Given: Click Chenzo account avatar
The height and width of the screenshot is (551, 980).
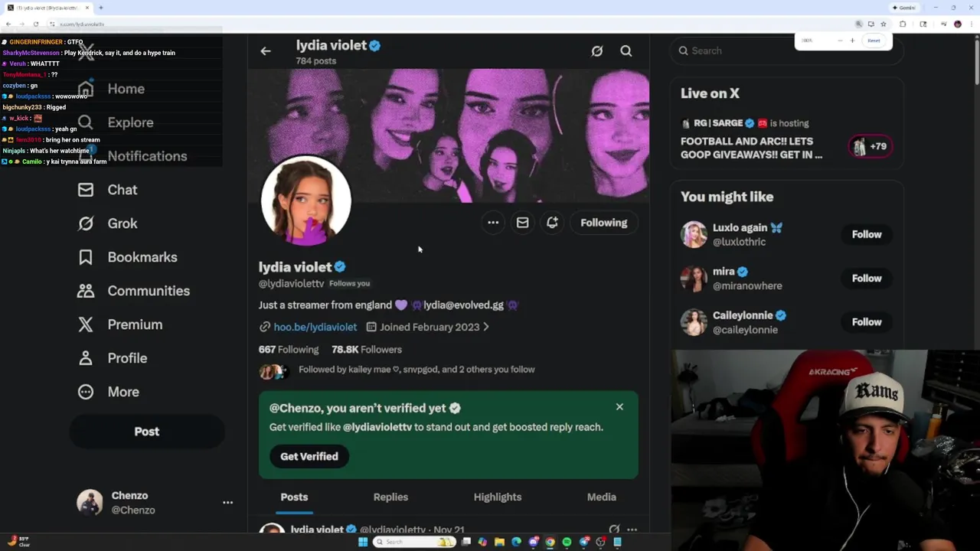Looking at the screenshot, I should pyautogui.click(x=90, y=503).
